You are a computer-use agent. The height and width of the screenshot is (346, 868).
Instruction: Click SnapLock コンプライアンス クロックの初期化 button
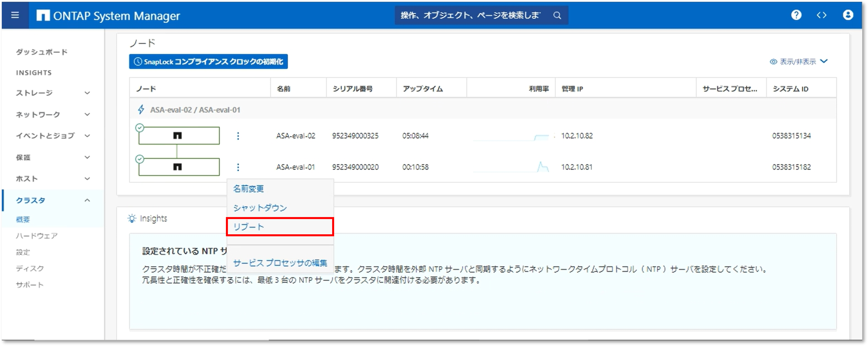(208, 62)
